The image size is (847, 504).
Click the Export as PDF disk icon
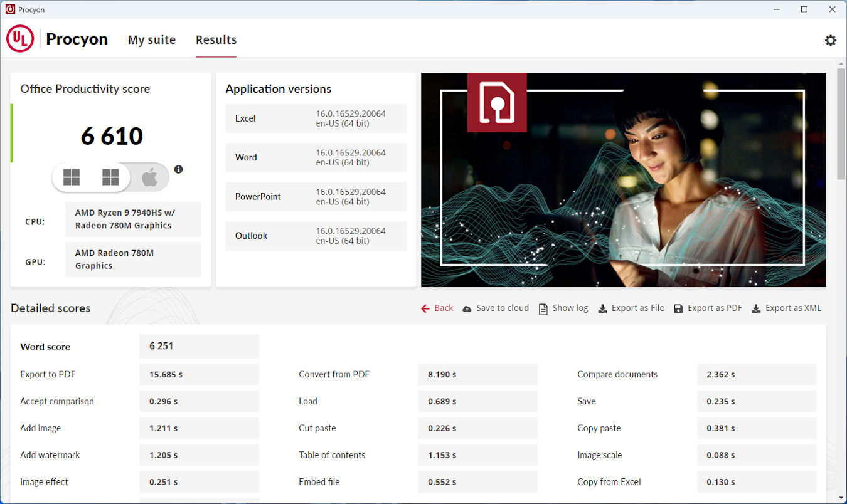pyautogui.click(x=678, y=308)
